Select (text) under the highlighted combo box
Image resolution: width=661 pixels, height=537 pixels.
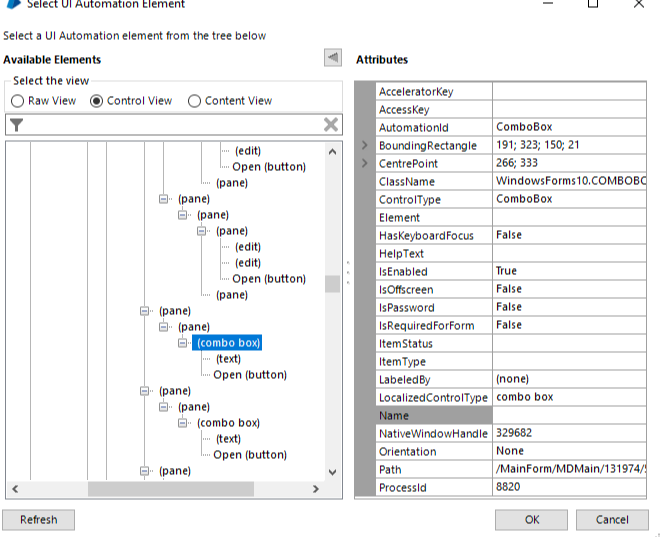228,359
